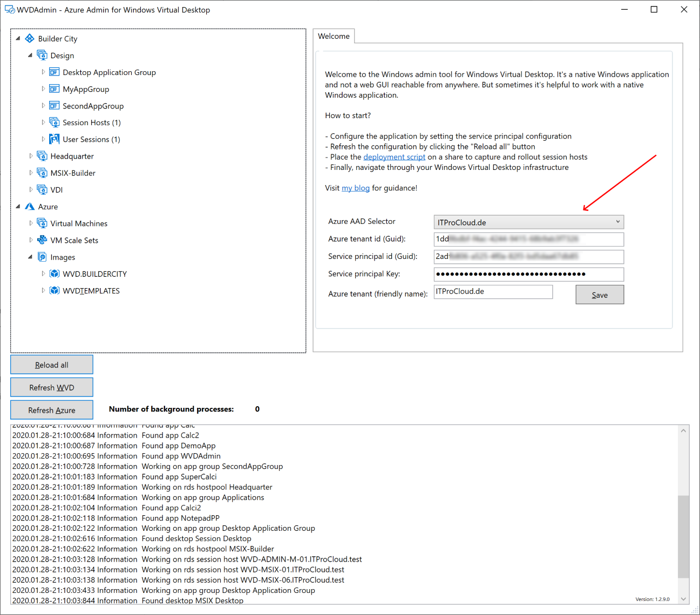Click the Desktop Application Group icon
Image resolution: width=700 pixels, height=615 pixels.
coord(54,72)
